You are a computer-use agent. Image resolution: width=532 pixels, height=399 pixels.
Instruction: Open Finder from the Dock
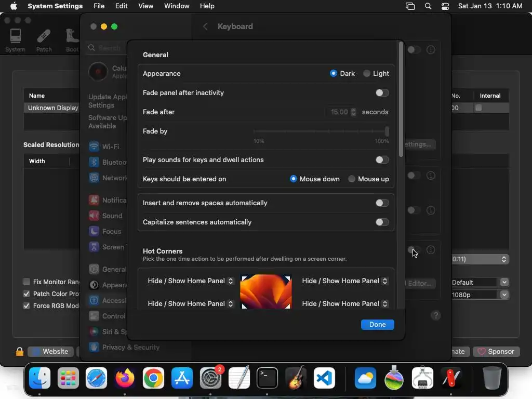click(x=39, y=378)
